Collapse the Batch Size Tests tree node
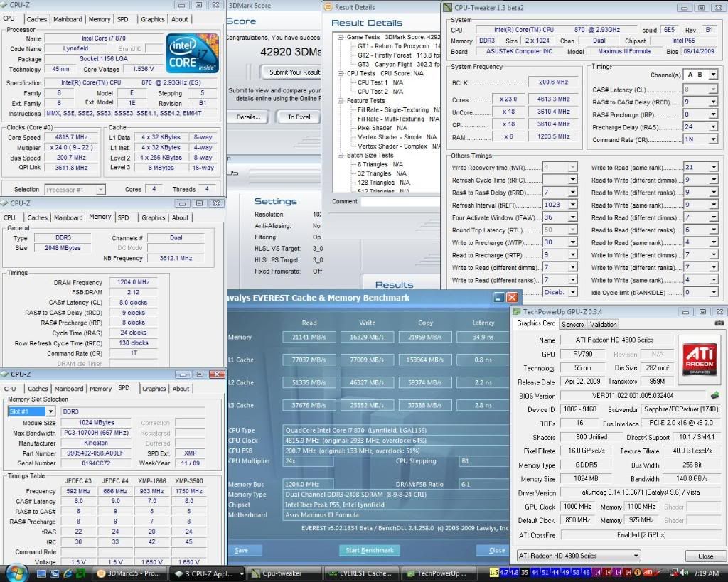The image size is (728, 582). click(x=341, y=156)
